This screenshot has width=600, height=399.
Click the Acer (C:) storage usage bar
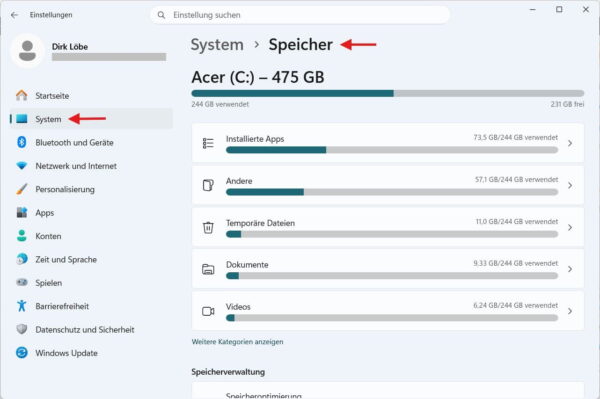[388, 93]
